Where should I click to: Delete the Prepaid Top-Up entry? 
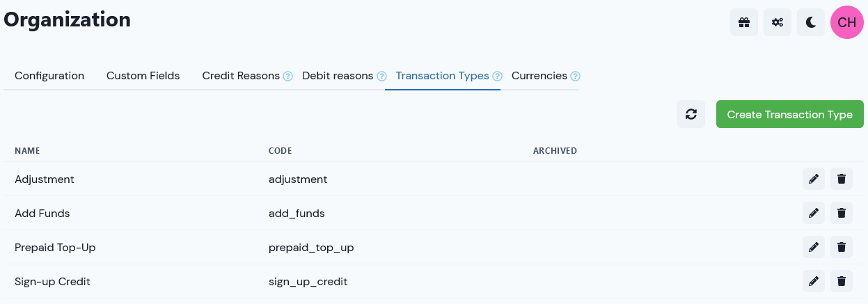point(841,247)
